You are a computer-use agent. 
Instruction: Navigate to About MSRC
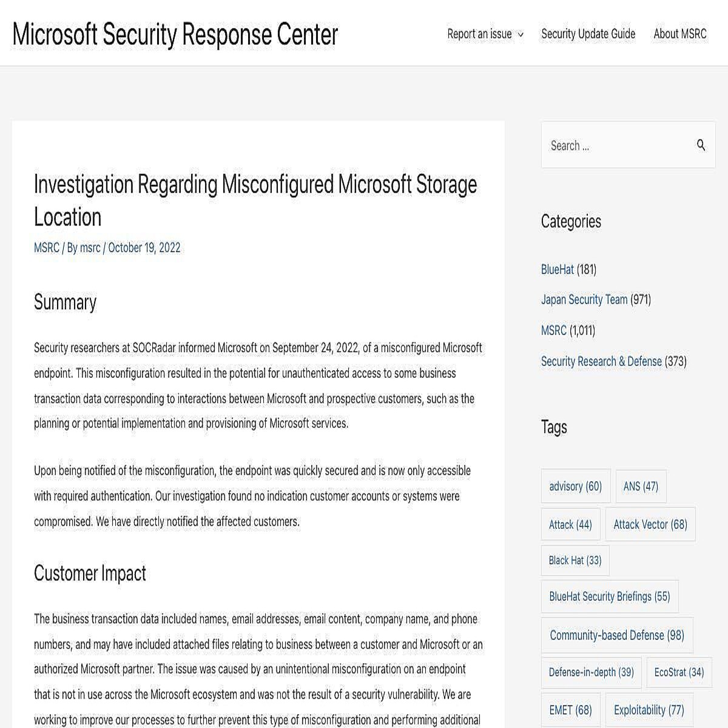coord(679,34)
